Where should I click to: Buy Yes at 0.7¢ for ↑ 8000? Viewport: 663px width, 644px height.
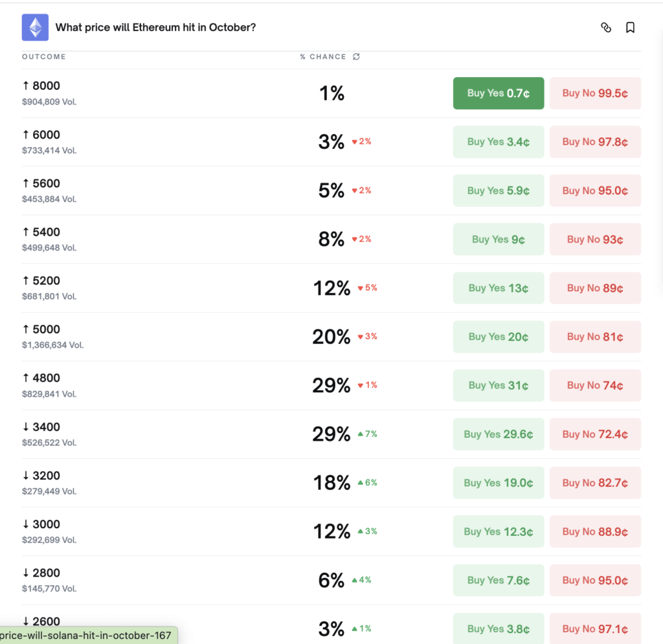tap(499, 93)
